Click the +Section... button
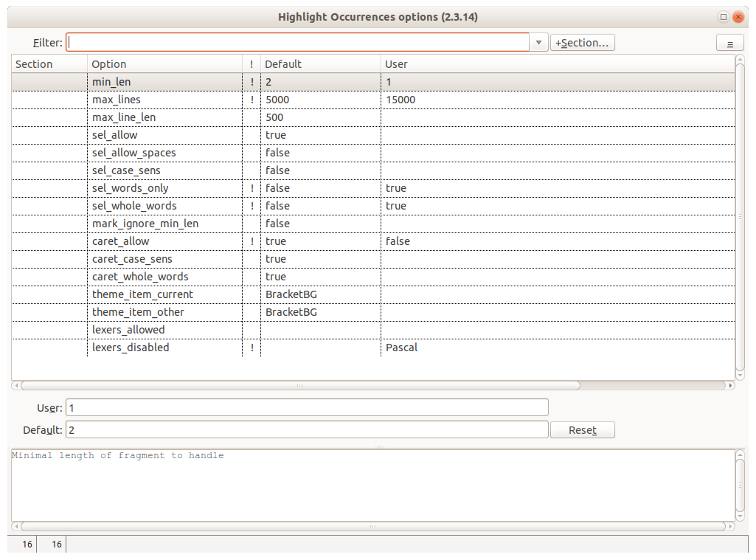This screenshot has height=560, width=756. [x=583, y=43]
